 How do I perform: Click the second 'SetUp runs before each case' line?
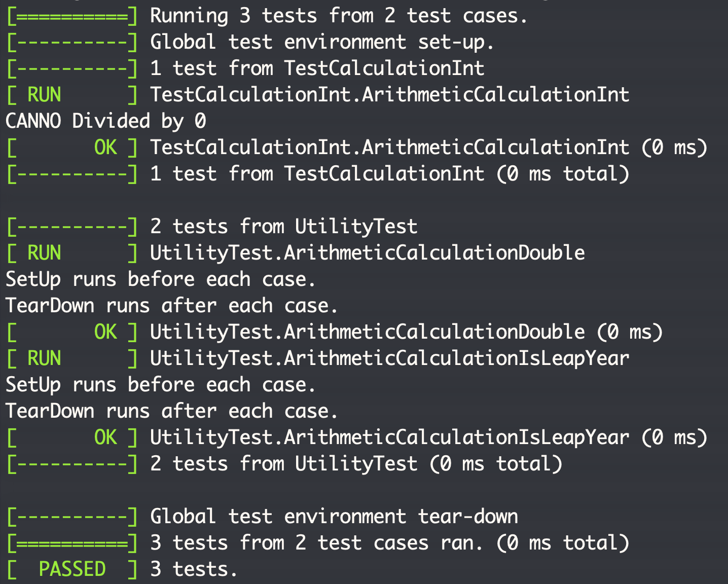pos(160,385)
